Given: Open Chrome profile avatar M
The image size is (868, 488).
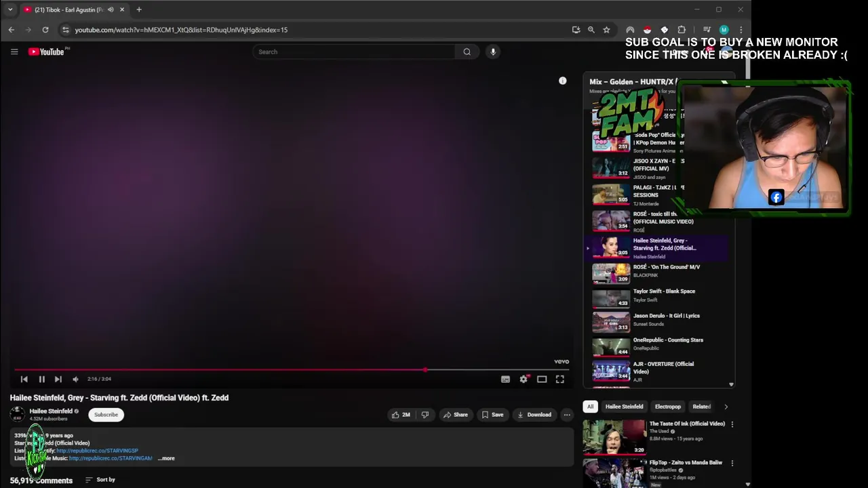Looking at the screenshot, I should coord(724,30).
